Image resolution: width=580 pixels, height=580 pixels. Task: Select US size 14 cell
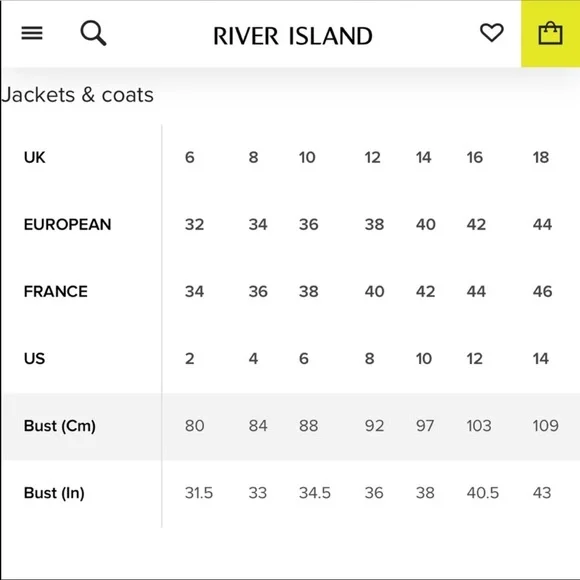point(540,358)
